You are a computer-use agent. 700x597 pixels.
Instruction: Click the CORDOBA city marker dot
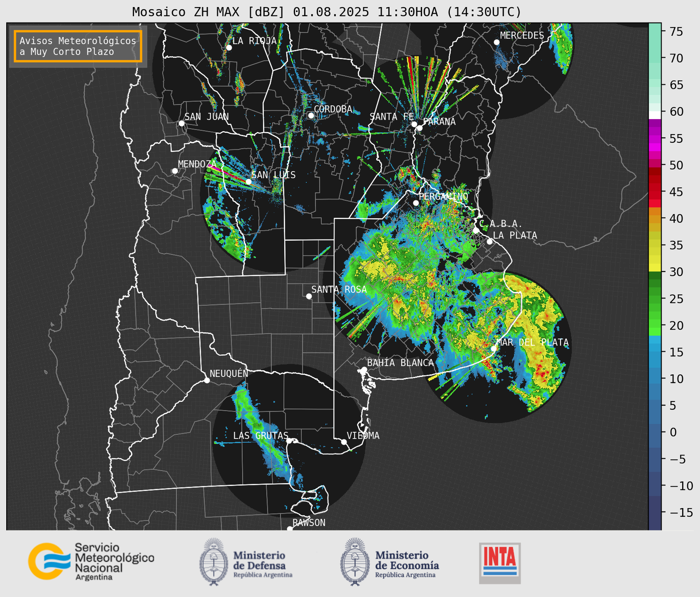(x=311, y=115)
